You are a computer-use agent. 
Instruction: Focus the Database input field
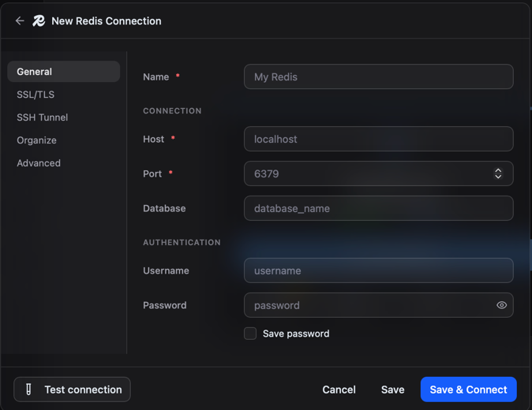pyautogui.click(x=379, y=208)
